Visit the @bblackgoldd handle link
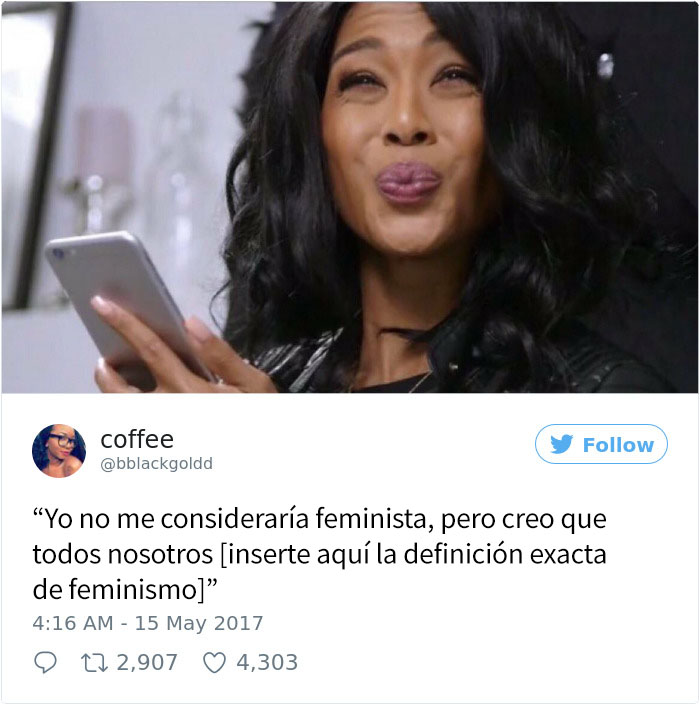 click(156, 464)
